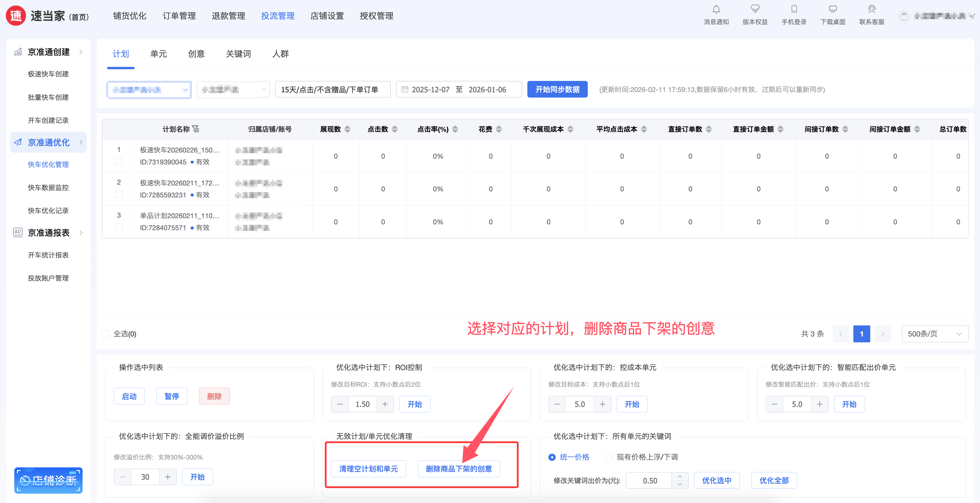Click the 消息通知 bell icon
Screen dimensions: 980x503
click(716, 9)
